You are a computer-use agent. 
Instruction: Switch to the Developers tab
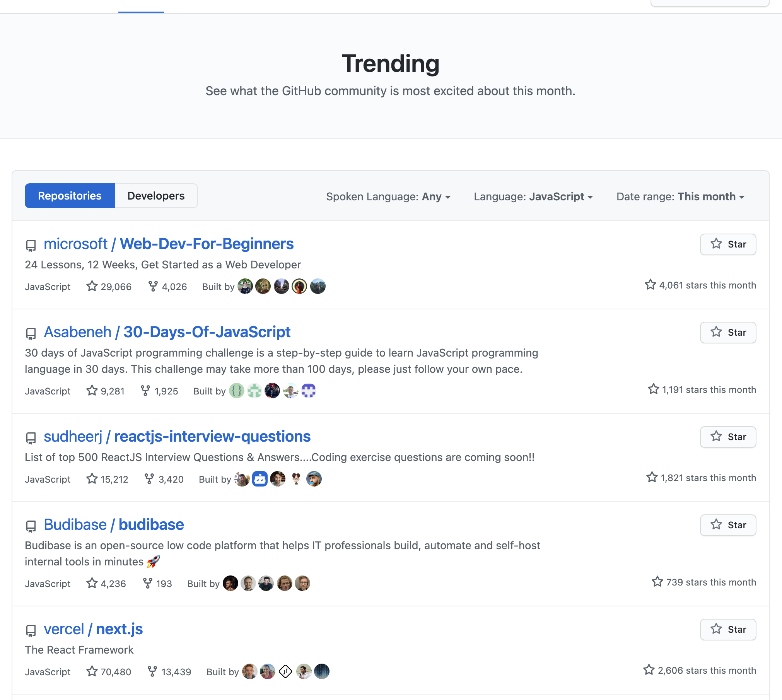pos(156,196)
